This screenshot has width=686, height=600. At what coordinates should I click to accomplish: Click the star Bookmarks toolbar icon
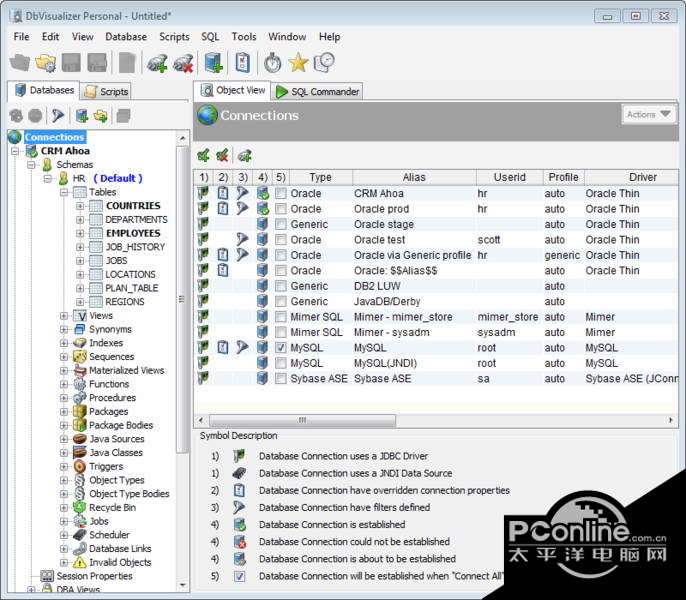point(298,63)
